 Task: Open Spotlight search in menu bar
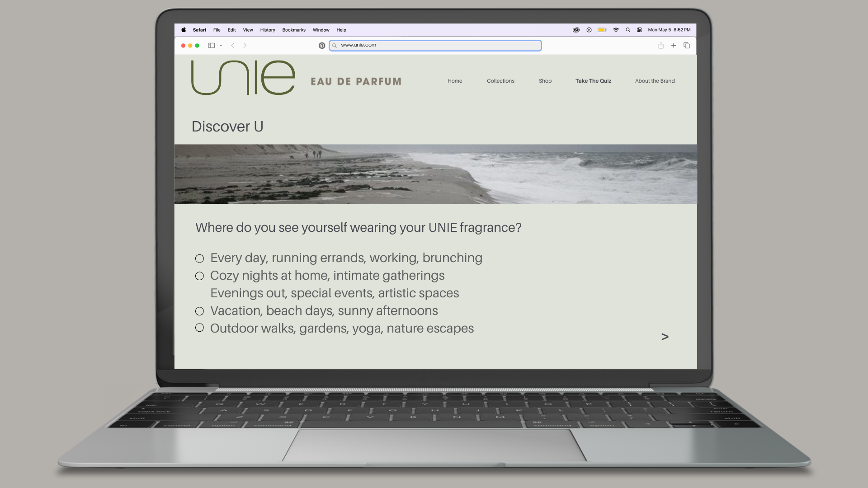point(628,30)
